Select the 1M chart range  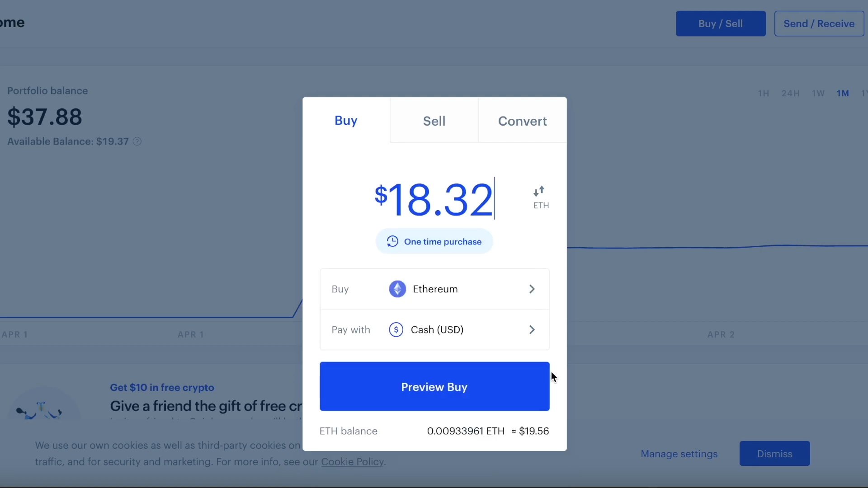tap(842, 94)
